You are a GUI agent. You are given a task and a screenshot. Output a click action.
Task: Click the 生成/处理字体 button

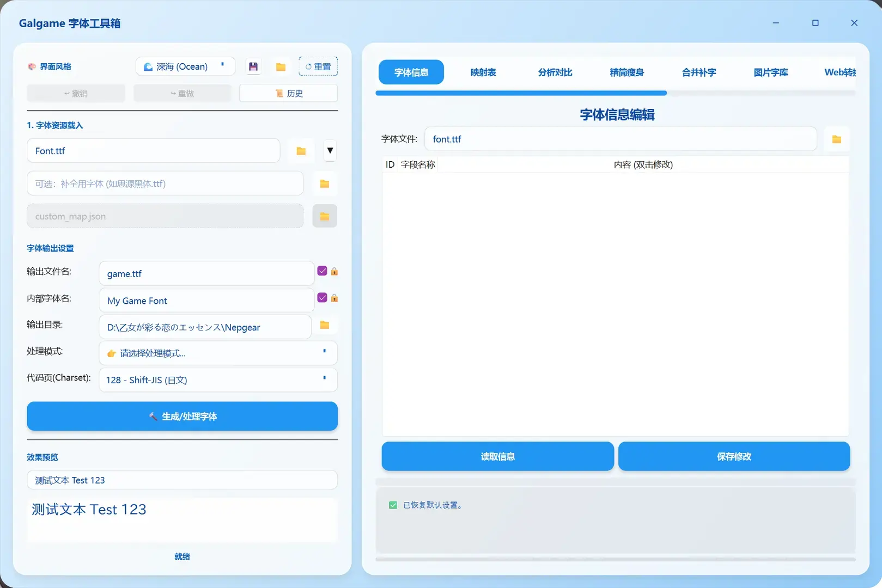point(182,416)
